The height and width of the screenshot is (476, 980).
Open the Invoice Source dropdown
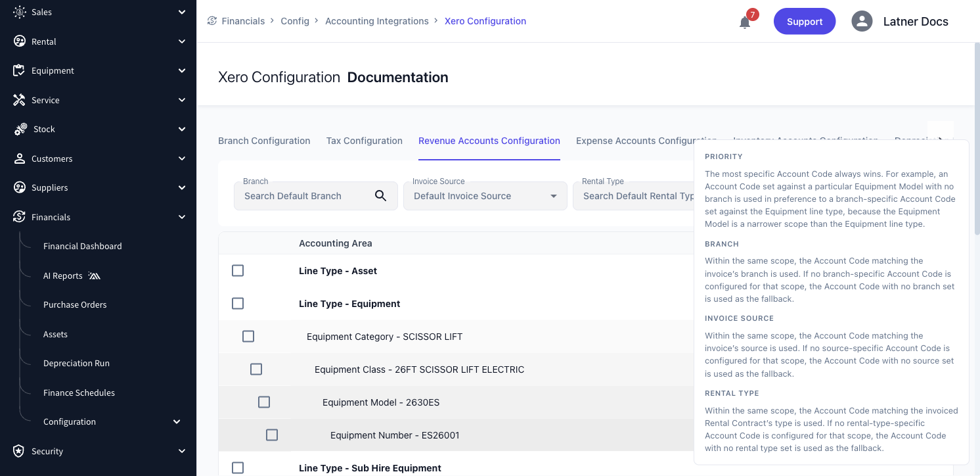[485, 196]
